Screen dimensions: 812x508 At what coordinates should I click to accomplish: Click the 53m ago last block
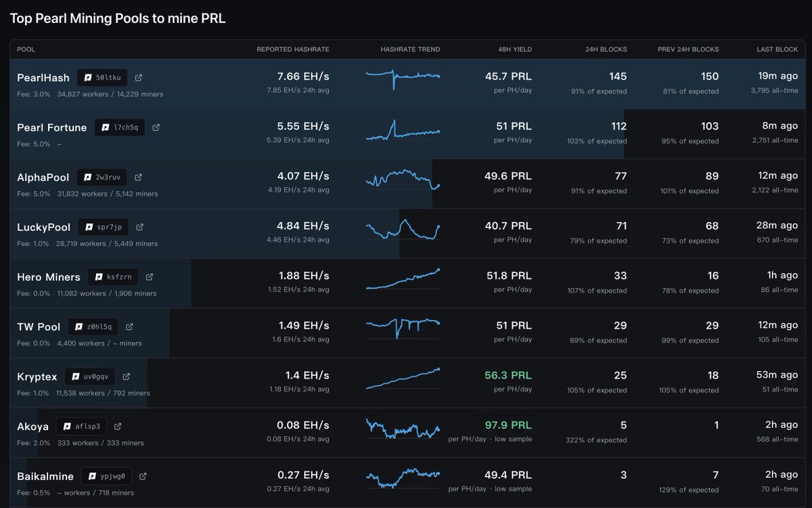tap(777, 375)
